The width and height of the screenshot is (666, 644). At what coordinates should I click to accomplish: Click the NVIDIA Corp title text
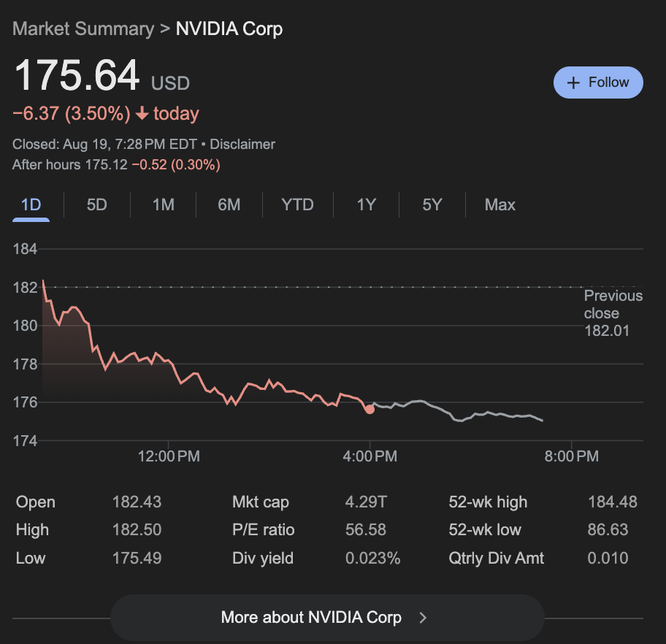[229, 29]
